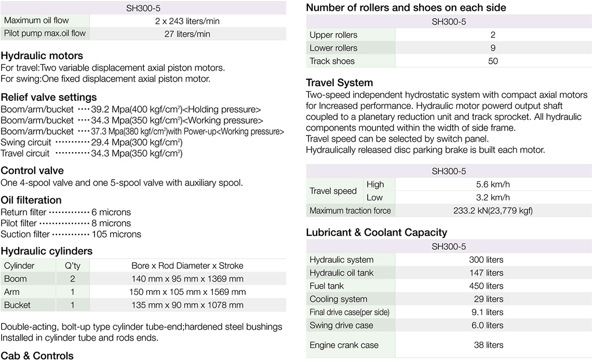
Task: Click the Travel System heading
Action: pos(339,83)
